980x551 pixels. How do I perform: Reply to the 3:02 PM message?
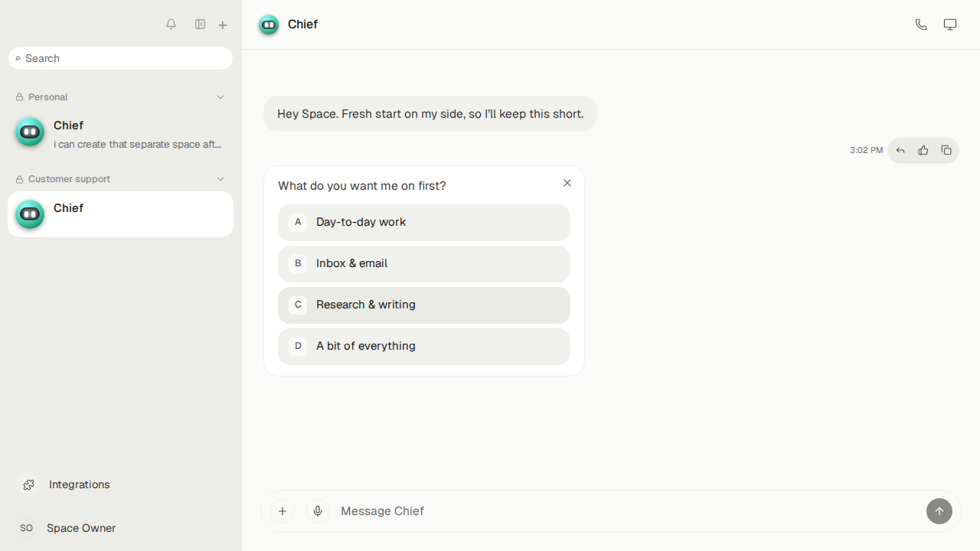900,151
